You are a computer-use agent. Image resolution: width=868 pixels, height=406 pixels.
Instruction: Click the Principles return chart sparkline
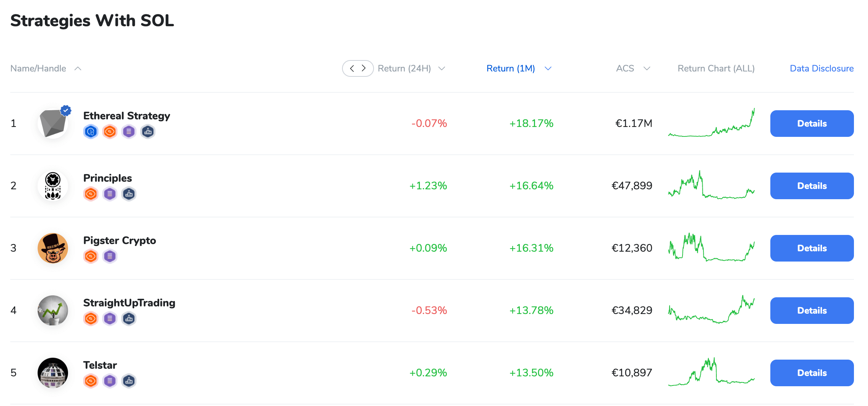coord(711,186)
